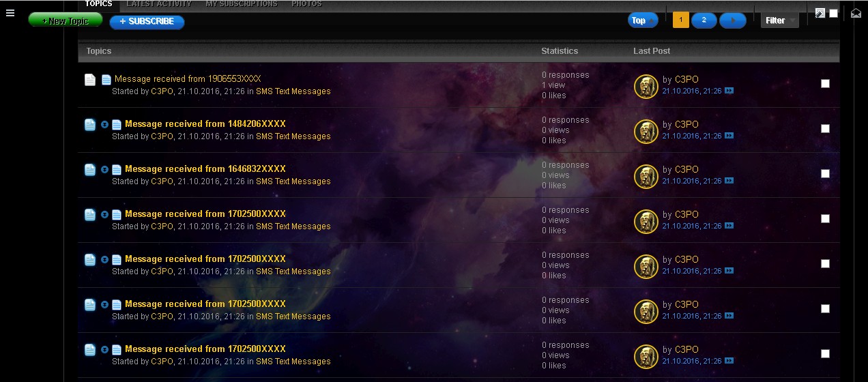This screenshot has height=382, width=868.
Task: Click last post date in 1906553XXXX row
Action: (x=692, y=91)
